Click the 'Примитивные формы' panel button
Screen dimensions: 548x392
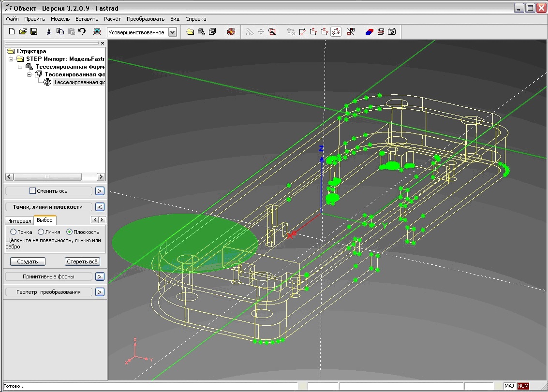[48, 276]
